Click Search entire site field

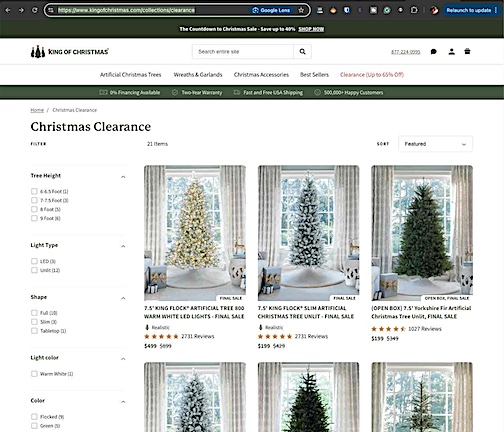[243, 52]
